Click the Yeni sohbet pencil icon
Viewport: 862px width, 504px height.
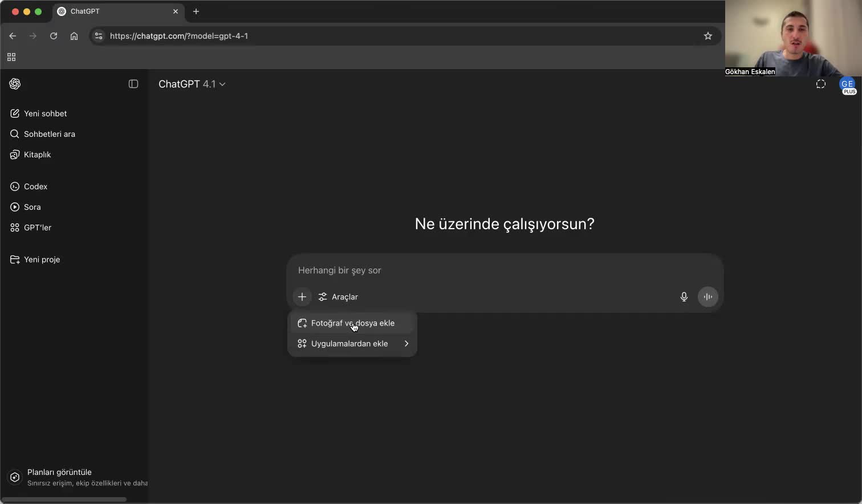pos(15,113)
